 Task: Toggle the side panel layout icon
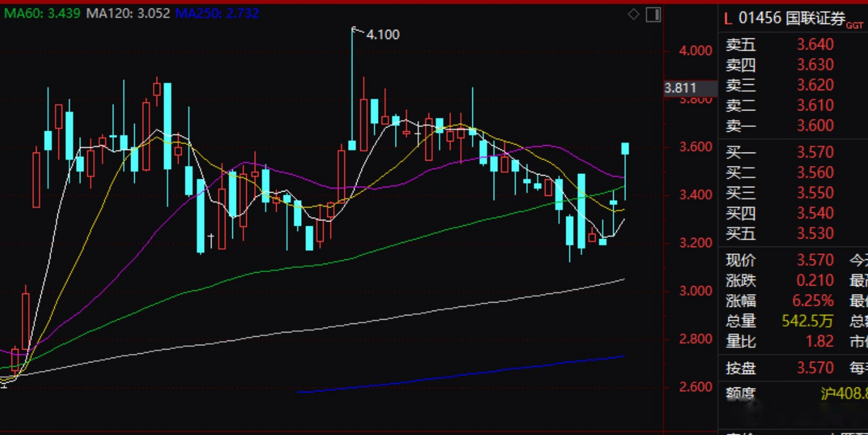point(653,15)
